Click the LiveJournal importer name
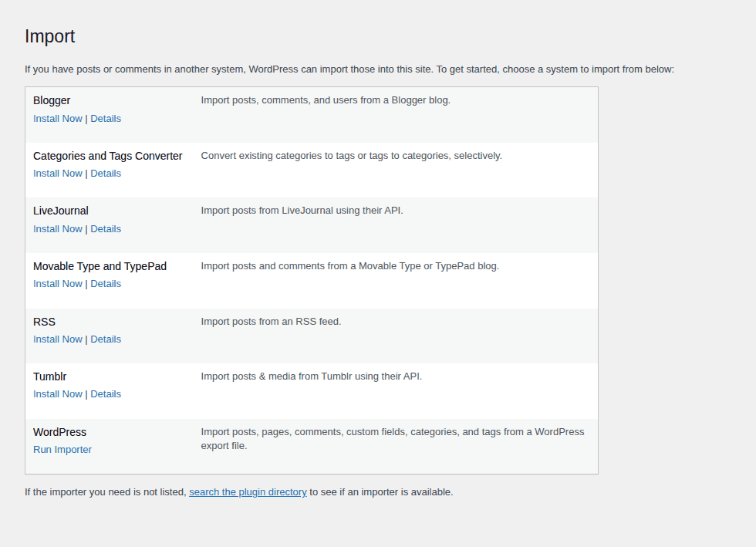This screenshot has width=756, height=547. [61, 211]
